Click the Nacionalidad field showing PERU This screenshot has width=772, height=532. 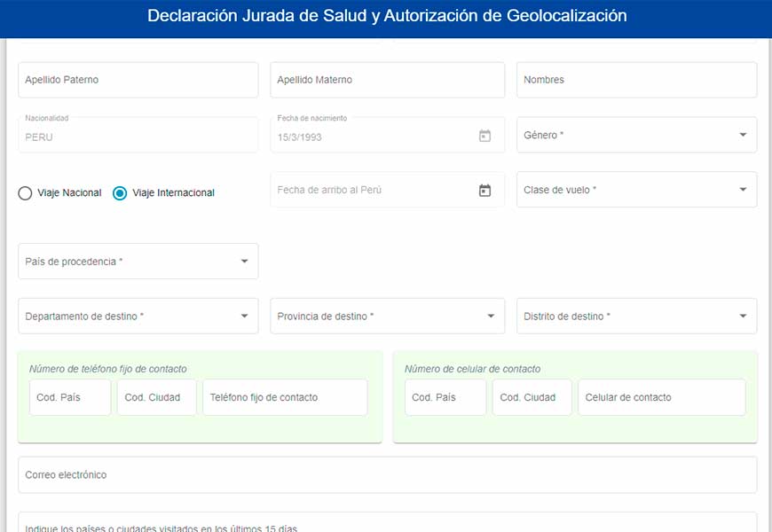point(138,135)
